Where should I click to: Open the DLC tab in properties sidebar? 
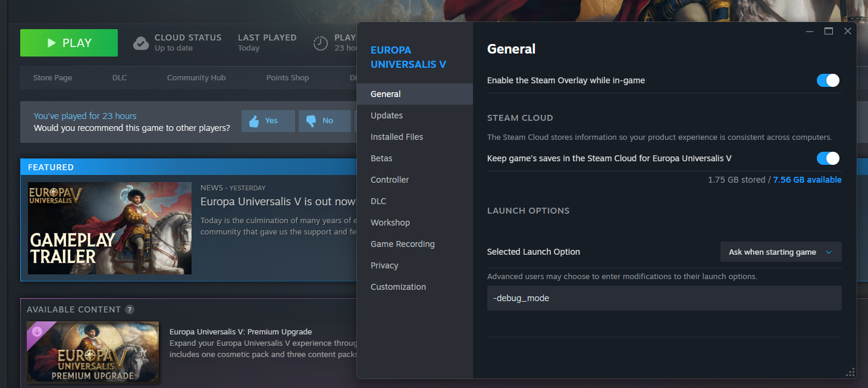(x=415, y=201)
